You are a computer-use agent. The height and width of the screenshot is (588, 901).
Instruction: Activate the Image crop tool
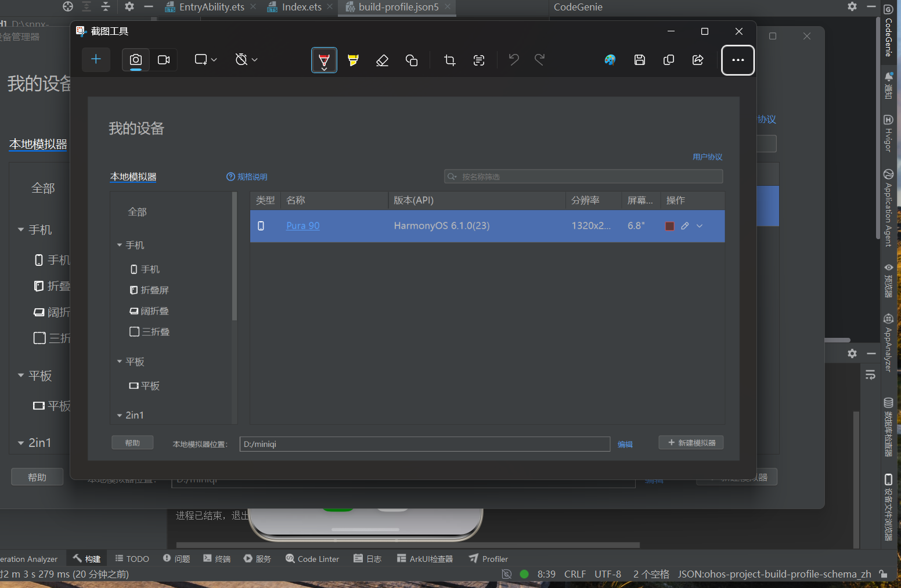(449, 60)
